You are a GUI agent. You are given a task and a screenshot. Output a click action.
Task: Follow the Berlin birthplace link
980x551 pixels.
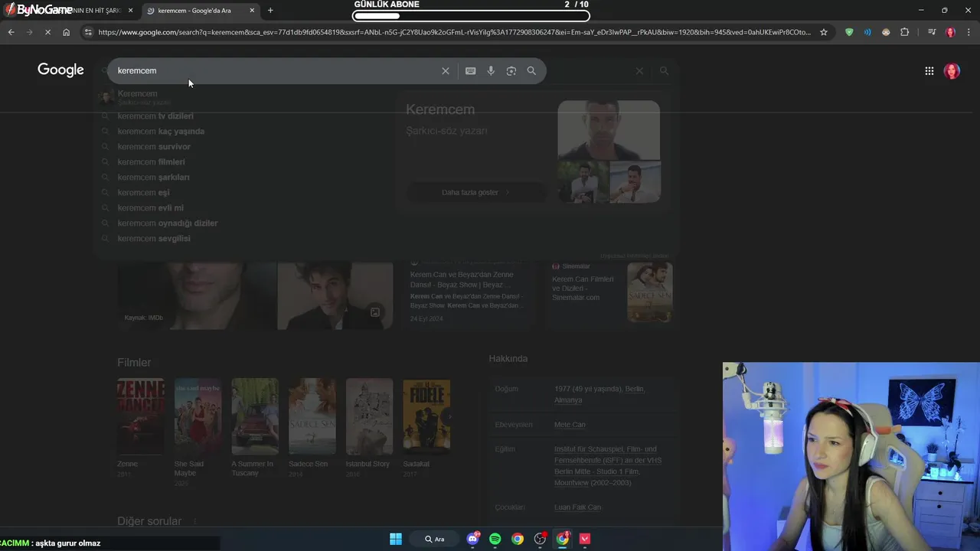click(634, 389)
